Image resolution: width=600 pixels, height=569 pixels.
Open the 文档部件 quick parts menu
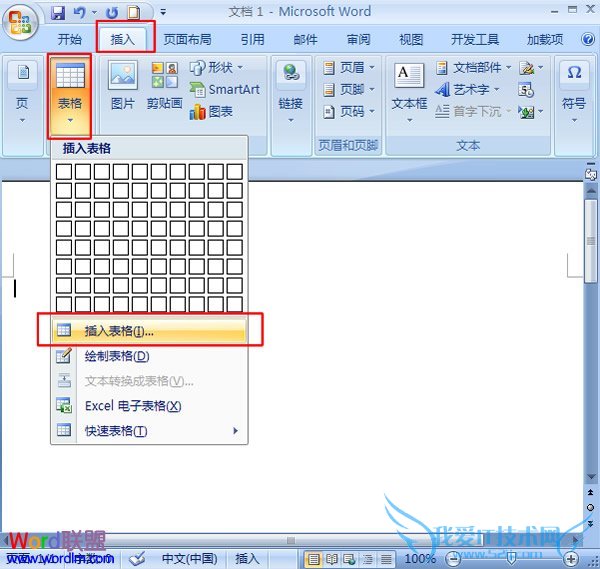coord(473,68)
